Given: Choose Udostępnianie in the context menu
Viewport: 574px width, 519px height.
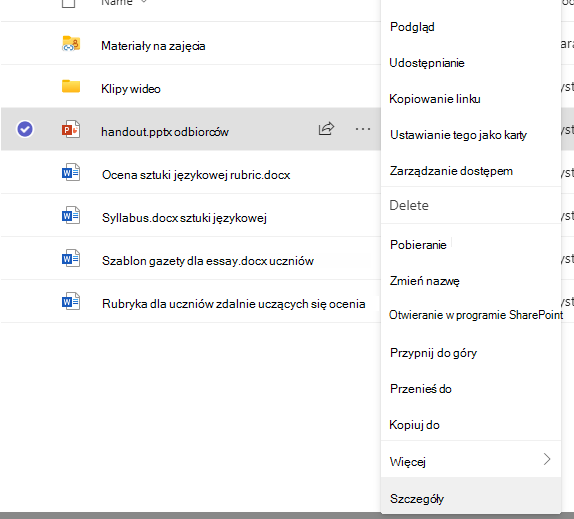Looking at the screenshot, I should (x=427, y=63).
